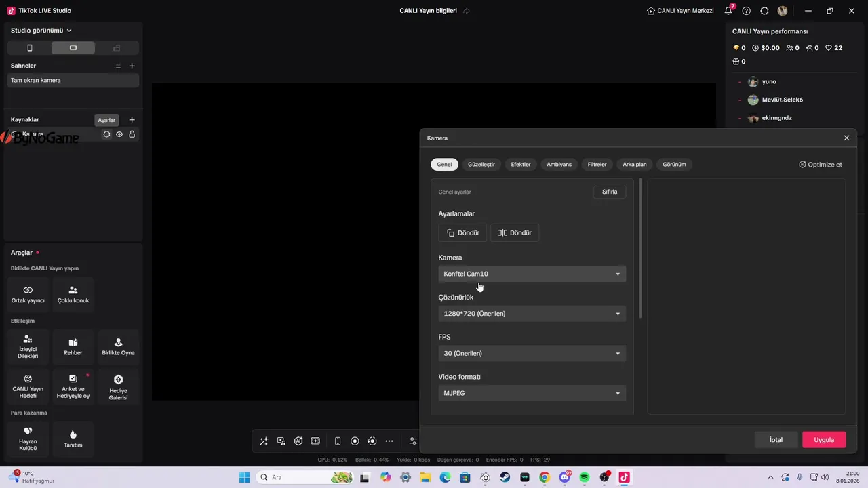Open Ortak yayıncı tool
The image size is (868, 488).
[28, 294]
